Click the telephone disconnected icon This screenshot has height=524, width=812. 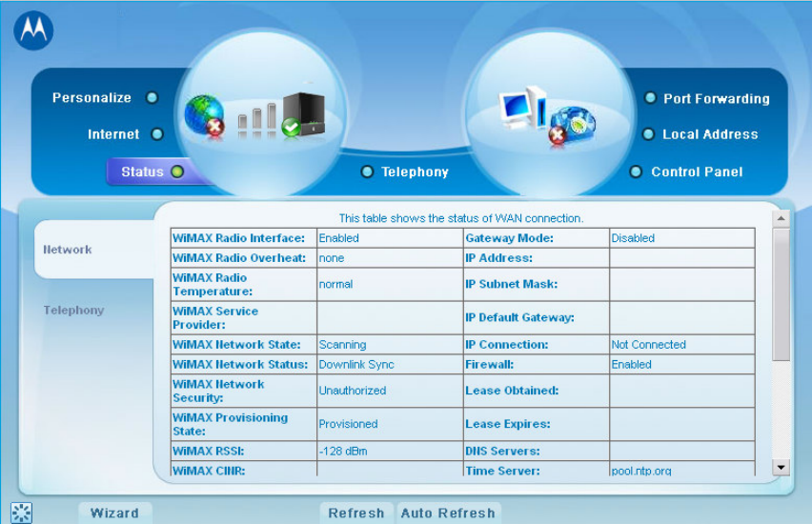[573, 127]
